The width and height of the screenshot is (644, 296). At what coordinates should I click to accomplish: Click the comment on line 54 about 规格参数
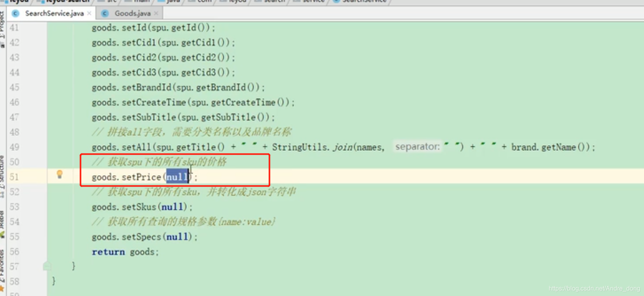tap(184, 222)
